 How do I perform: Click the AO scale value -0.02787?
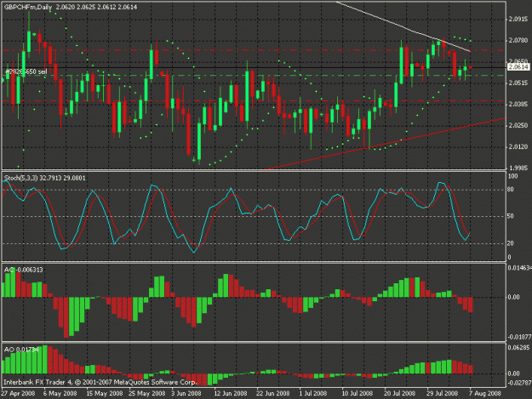click(519, 383)
